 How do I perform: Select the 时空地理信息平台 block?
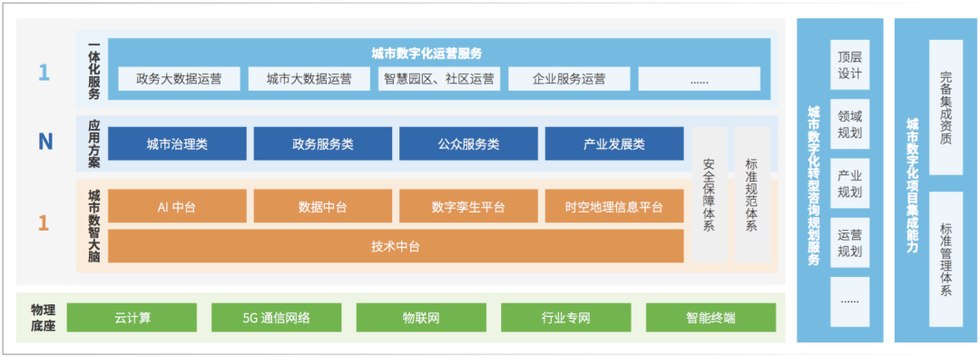[x=614, y=206]
